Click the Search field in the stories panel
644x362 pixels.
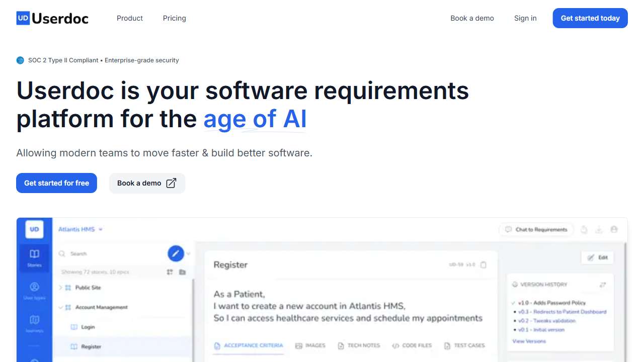tap(111, 254)
